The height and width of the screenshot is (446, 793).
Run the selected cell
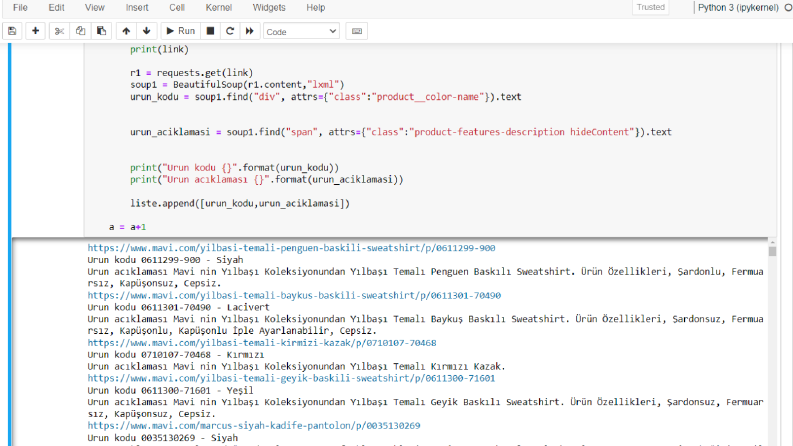click(x=181, y=31)
